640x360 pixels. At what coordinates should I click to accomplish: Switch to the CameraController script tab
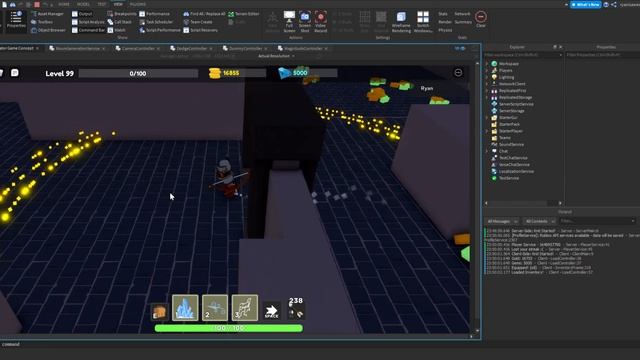[138, 49]
